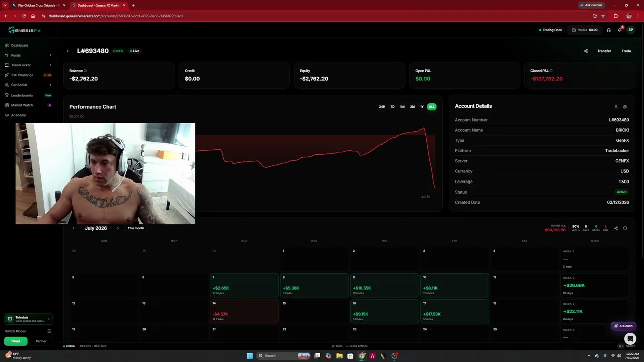Share the calendar using its share icon
This screenshot has width=644, height=362.
[616, 228]
